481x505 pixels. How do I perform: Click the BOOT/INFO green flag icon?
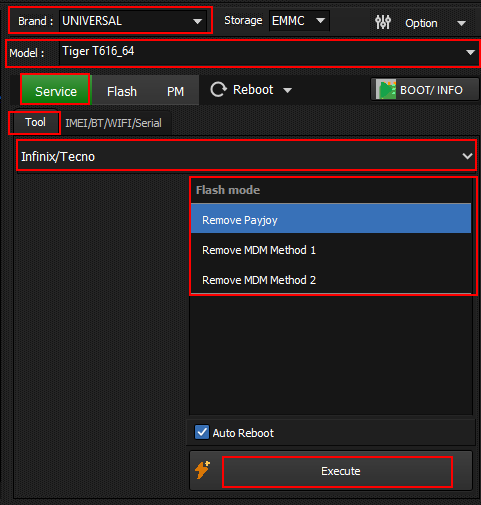[x=386, y=89]
